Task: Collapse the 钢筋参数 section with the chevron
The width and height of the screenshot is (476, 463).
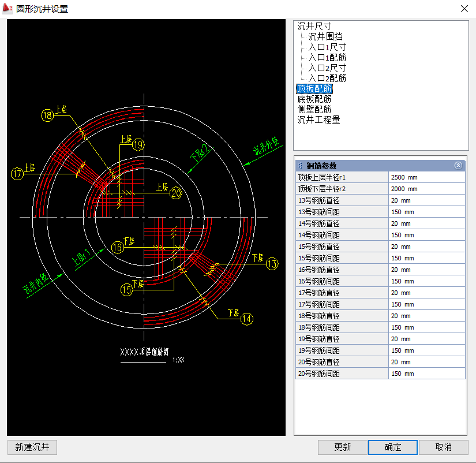Action: pyautogui.click(x=458, y=165)
